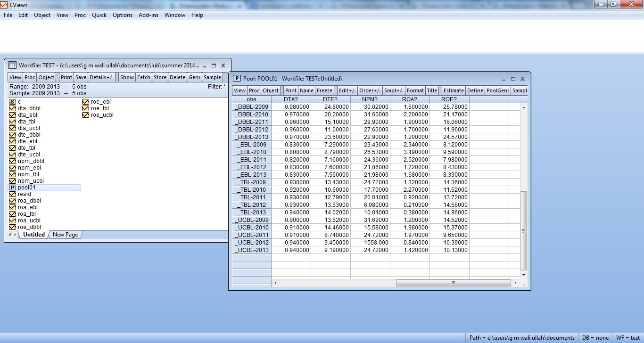Click Format in Pool toolbar
644x343 pixels.
coord(415,90)
